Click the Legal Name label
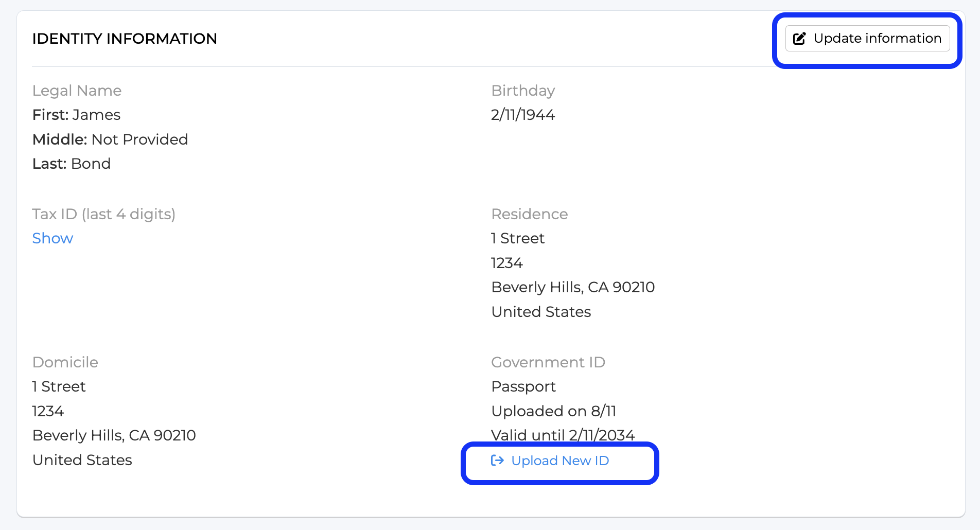The width and height of the screenshot is (980, 530). (77, 91)
